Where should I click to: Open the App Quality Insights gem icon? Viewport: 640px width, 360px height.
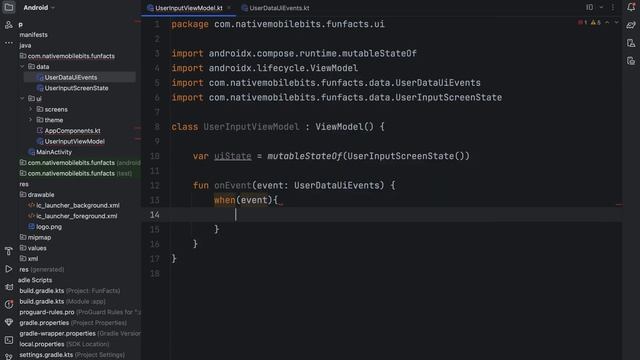9,322
